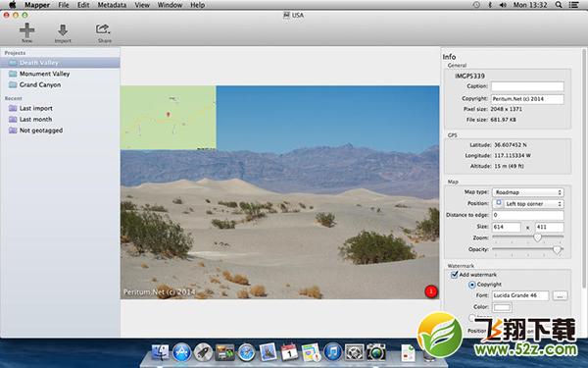The width and height of the screenshot is (588, 368).
Task: Click the Time Machine menu bar icon
Action: pos(476,5)
